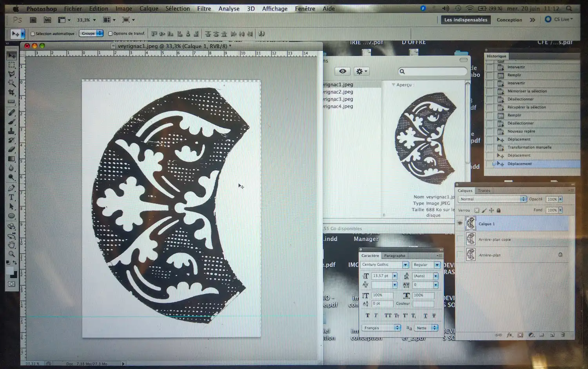588x369 pixels.
Task: Select the Healing Brush tool
Action: tap(12, 113)
